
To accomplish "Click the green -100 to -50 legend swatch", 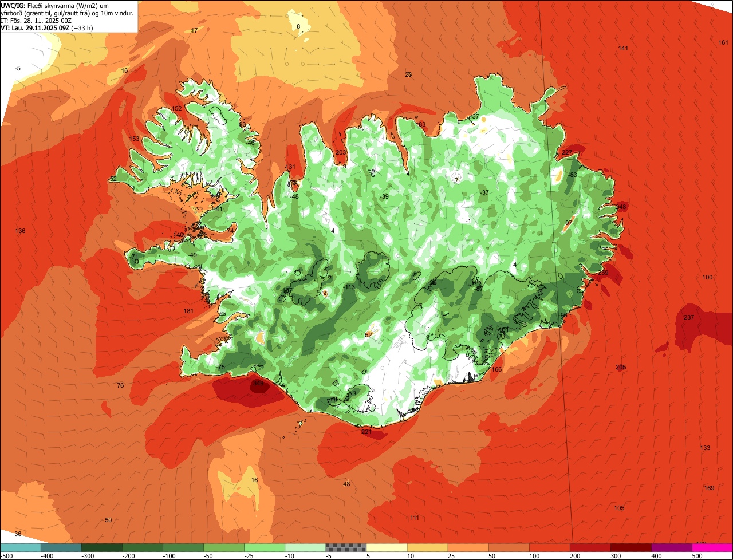I will 183,547.
